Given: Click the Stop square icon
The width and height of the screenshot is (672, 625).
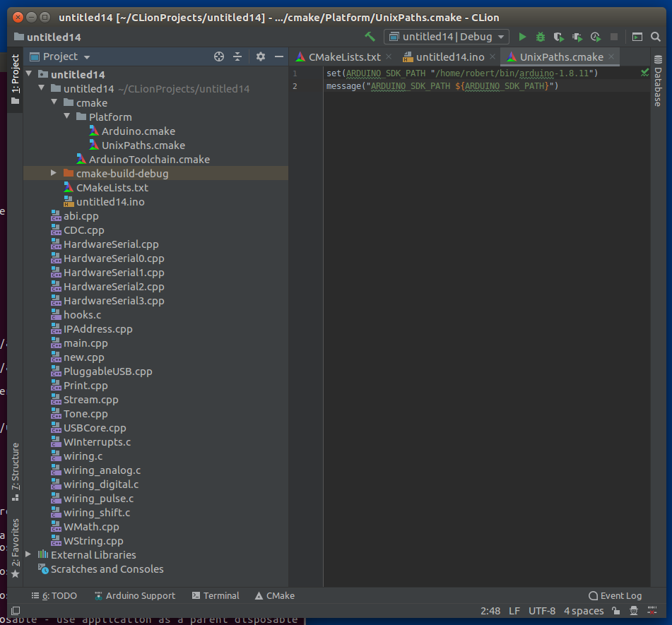Looking at the screenshot, I should tap(614, 37).
